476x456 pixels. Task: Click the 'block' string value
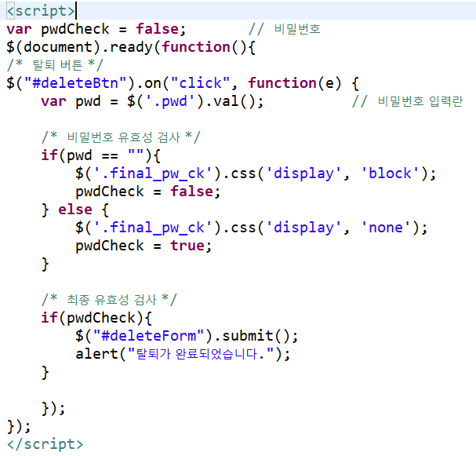click(390, 173)
